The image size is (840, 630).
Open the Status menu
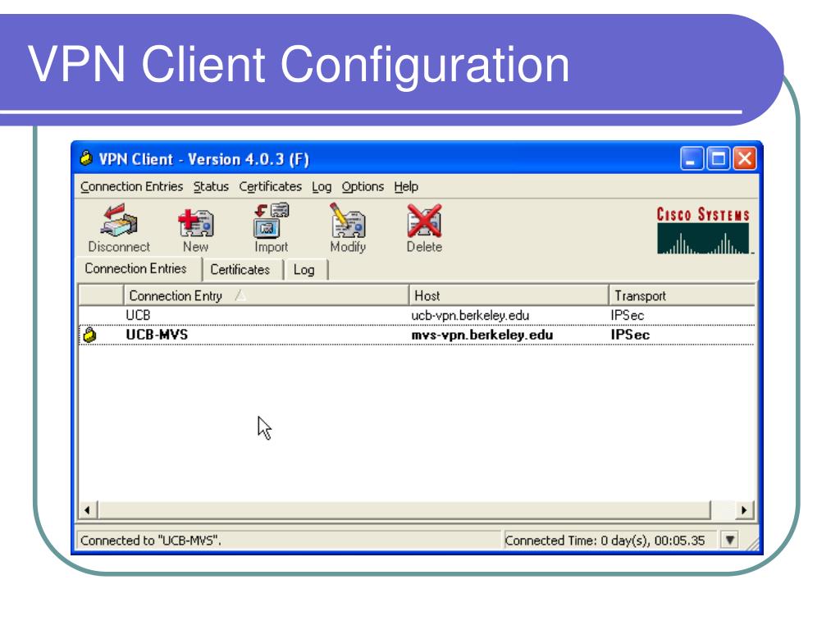pyautogui.click(x=211, y=186)
